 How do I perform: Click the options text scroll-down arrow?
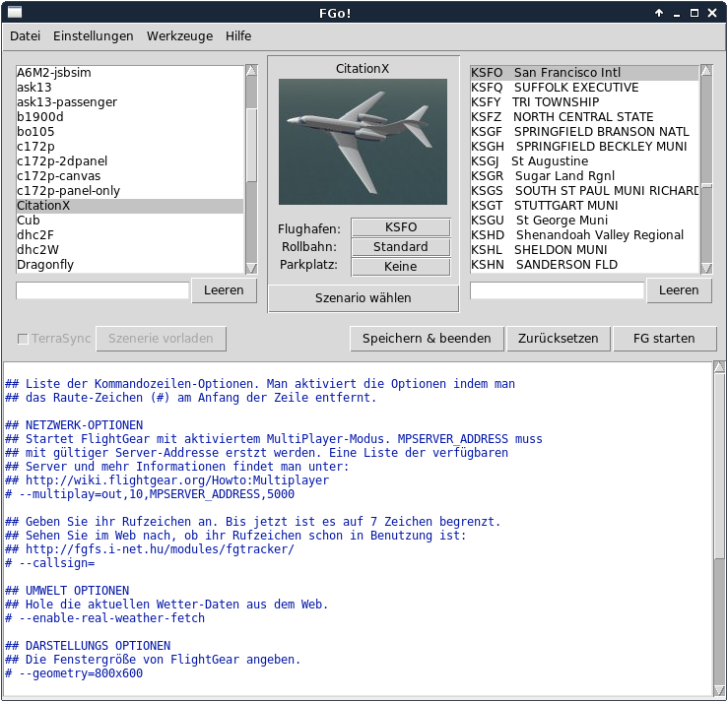click(719, 691)
